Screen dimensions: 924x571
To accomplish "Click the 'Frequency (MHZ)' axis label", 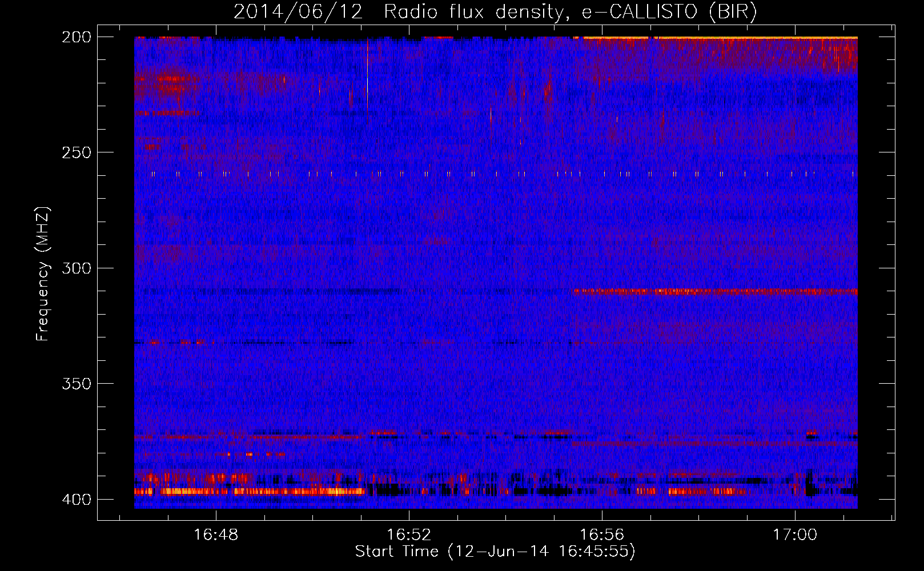I will [x=43, y=274].
